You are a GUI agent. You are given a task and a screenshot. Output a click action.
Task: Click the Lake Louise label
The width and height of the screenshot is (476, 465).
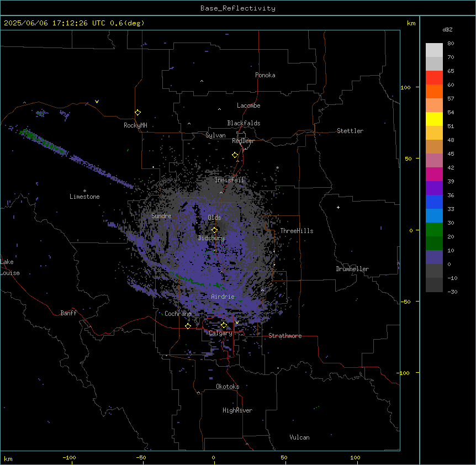tap(10, 267)
